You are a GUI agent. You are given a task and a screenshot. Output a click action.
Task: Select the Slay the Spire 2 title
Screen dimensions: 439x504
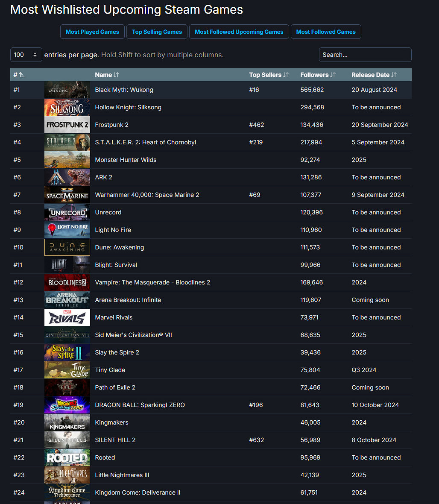pyautogui.click(x=117, y=352)
